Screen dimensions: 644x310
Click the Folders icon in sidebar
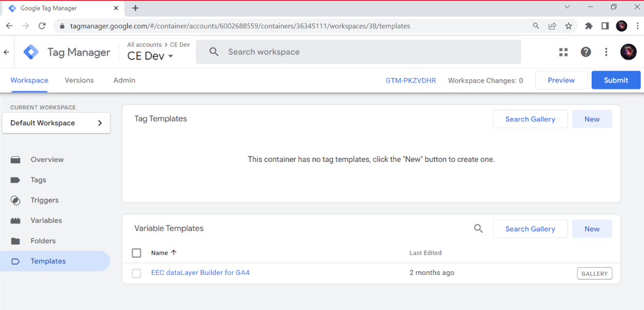coord(15,241)
